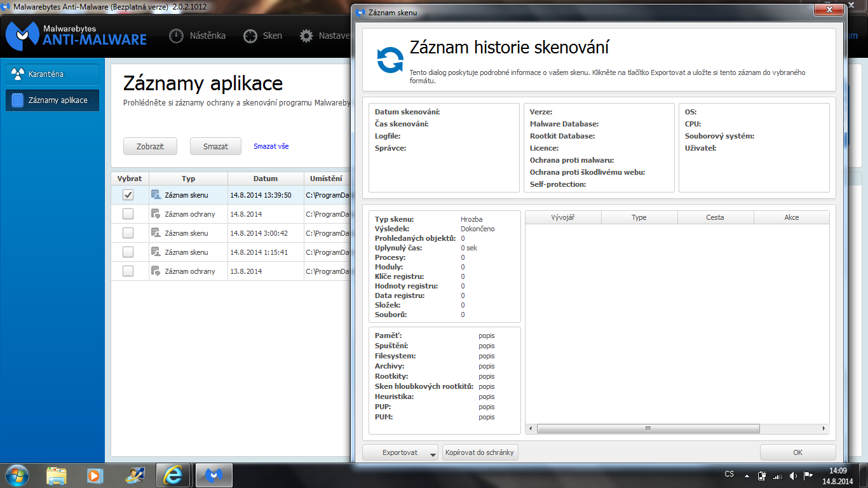Open Karanténa in the sidebar
The height and width of the screenshot is (488, 868).
[x=53, y=74]
